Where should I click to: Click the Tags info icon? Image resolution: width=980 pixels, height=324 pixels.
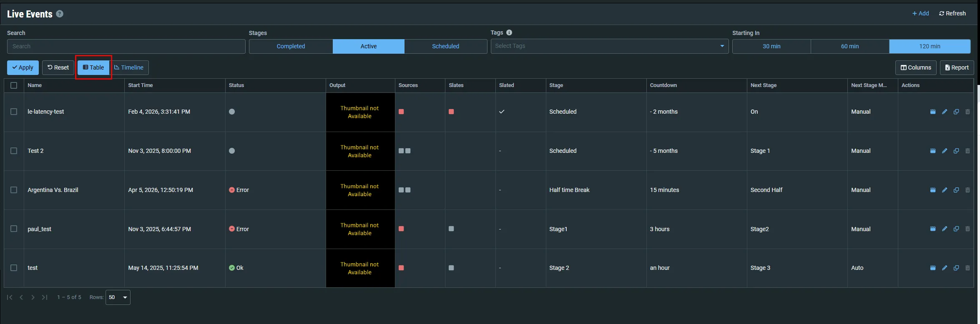tap(509, 32)
